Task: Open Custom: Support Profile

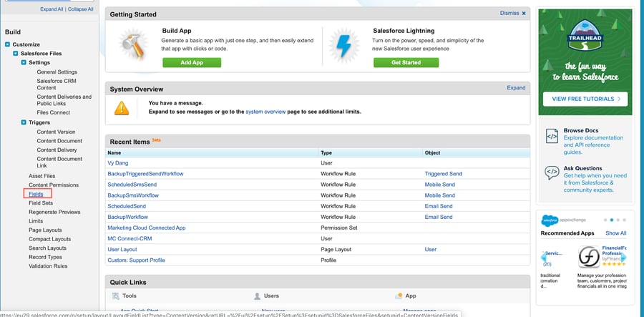Action: (137, 260)
